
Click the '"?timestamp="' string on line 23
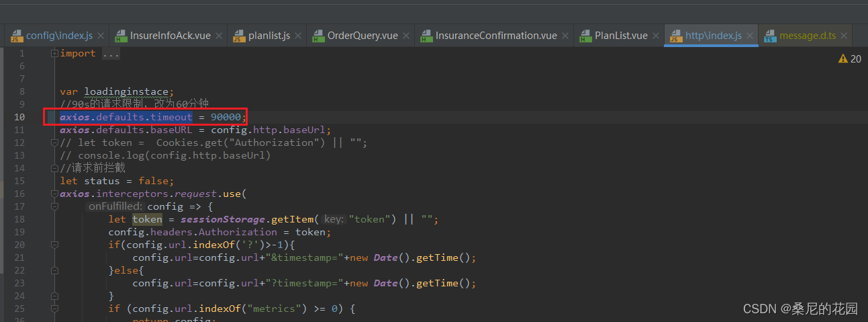point(305,283)
